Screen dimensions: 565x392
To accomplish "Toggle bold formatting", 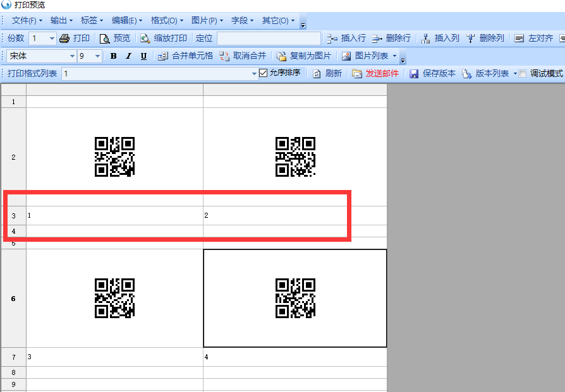I will click(113, 56).
